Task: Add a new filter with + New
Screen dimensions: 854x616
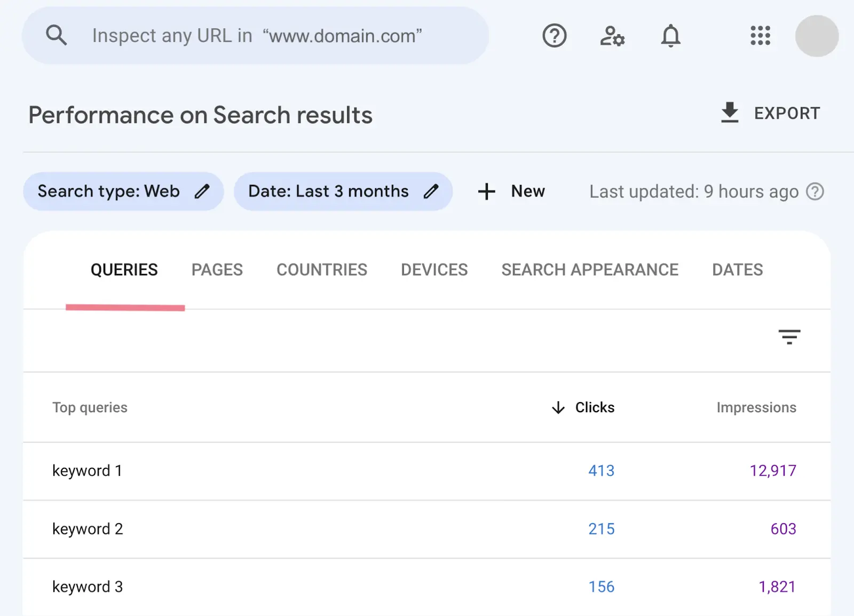Action: click(511, 191)
